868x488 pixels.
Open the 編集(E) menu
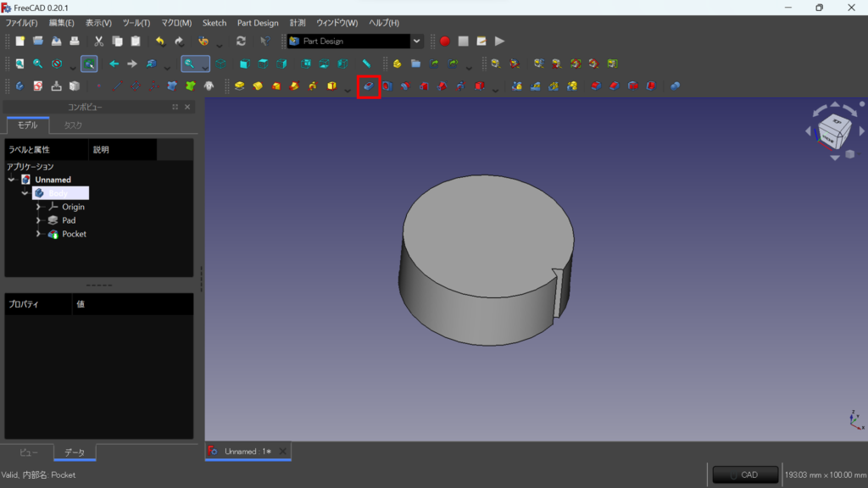tap(61, 23)
